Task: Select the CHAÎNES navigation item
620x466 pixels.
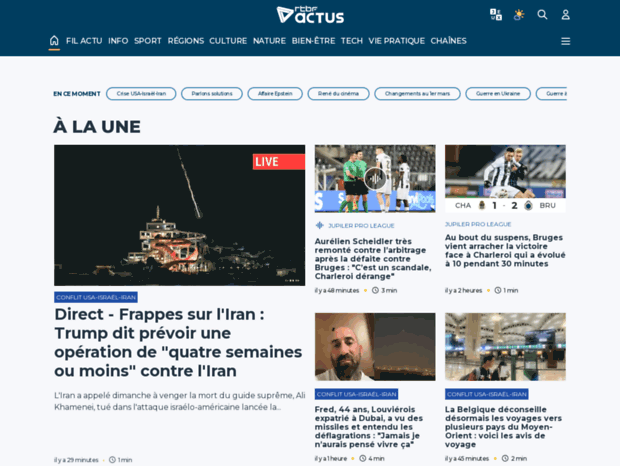Action: [x=448, y=41]
